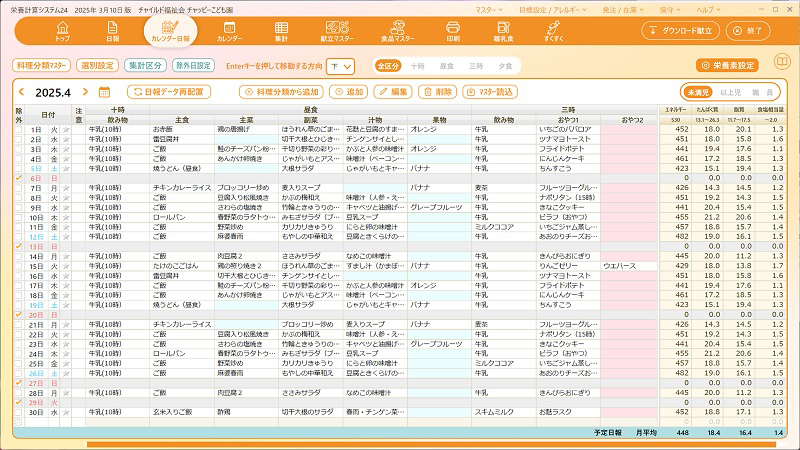Toggle the star for 30日 row
The image size is (800, 450).
(x=66, y=413)
